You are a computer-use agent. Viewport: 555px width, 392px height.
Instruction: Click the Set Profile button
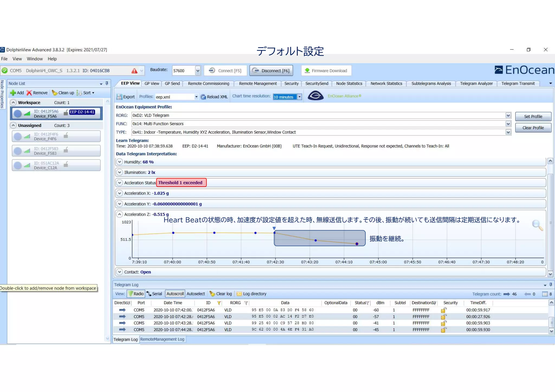[x=533, y=116]
